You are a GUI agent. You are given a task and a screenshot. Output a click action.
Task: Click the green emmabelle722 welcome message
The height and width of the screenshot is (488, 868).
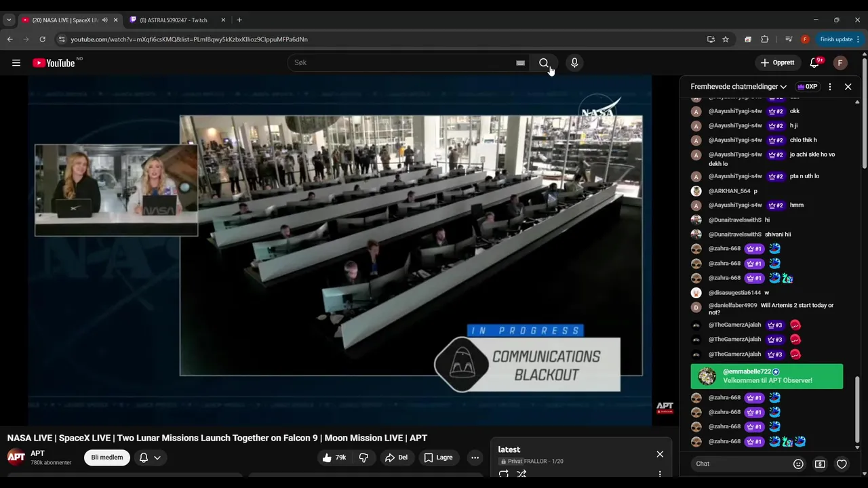767,376
